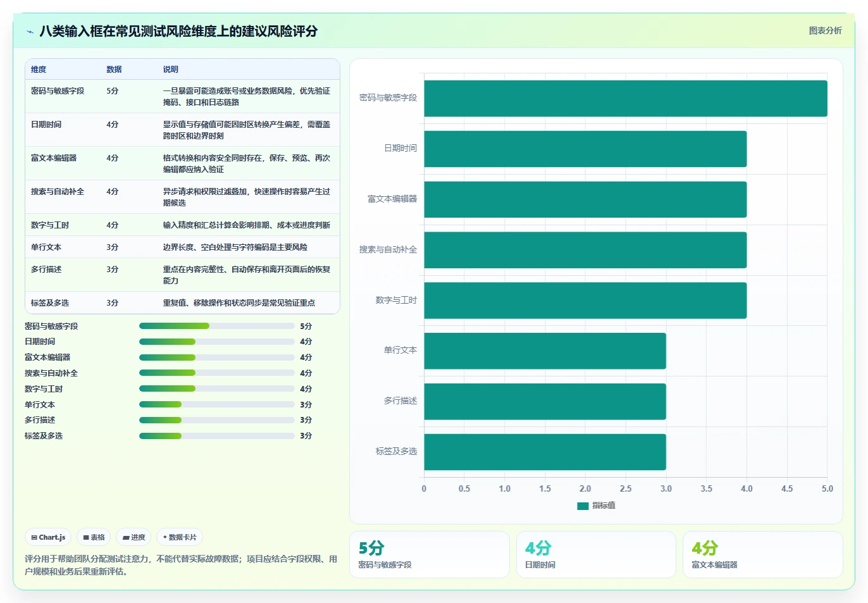Click the footer note starting with 评分用于帮助团队
Screen dimensions: 868x603
[x=181, y=565]
